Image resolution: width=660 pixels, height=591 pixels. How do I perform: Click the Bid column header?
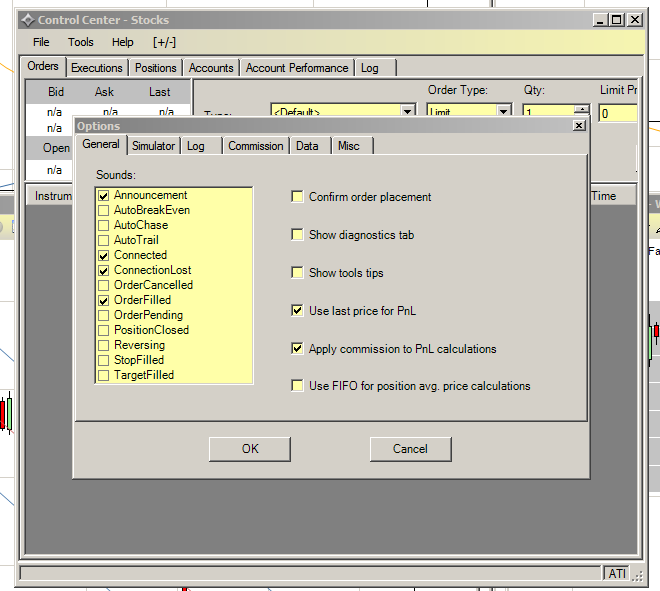tap(56, 92)
